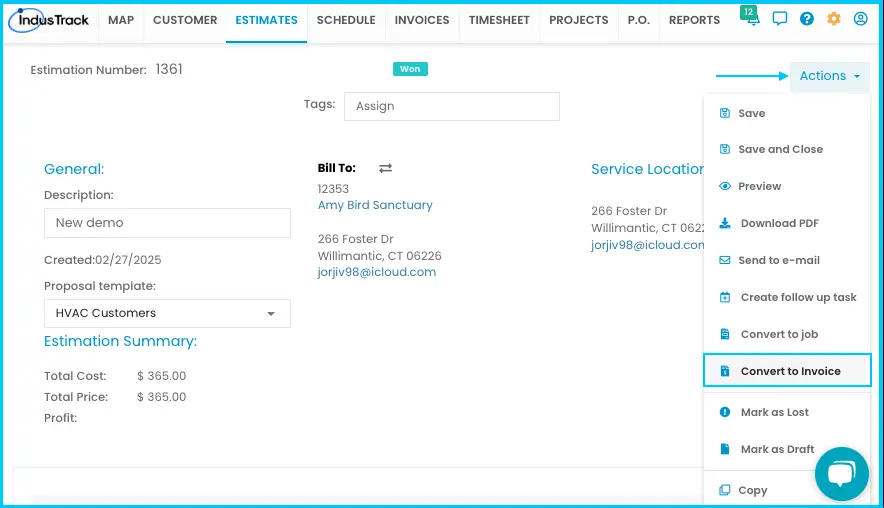
Task: Go to the CUSTOMER tab
Action: pyautogui.click(x=185, y=20)
